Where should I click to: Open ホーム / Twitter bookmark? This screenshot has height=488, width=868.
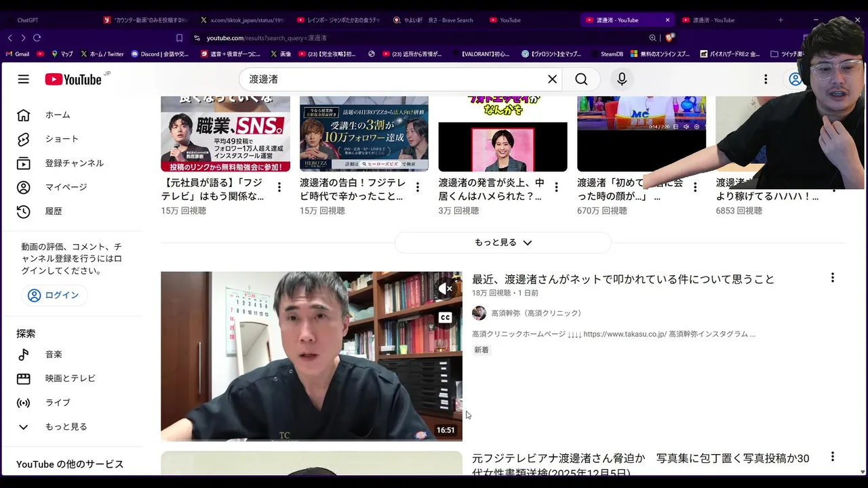pos(102,54)
